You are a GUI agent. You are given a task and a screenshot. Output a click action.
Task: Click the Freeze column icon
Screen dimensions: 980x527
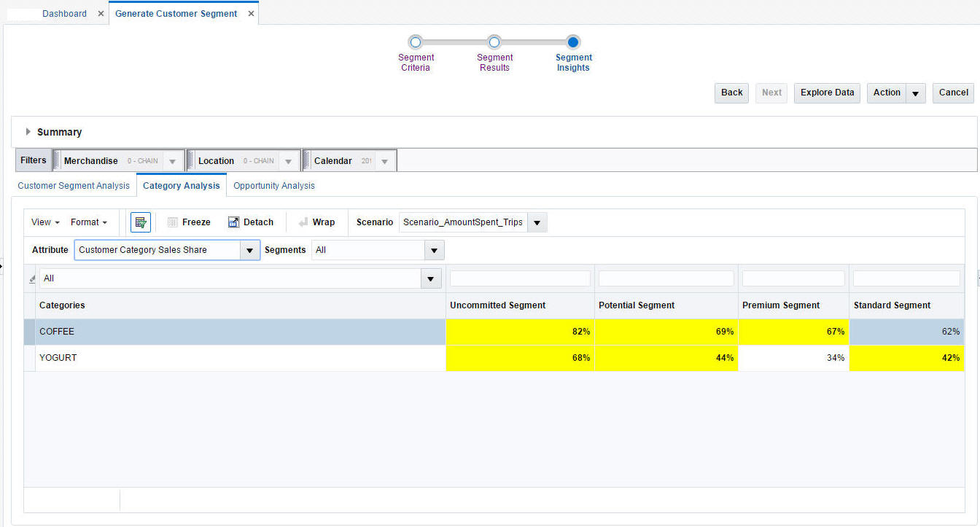(173, 222)
